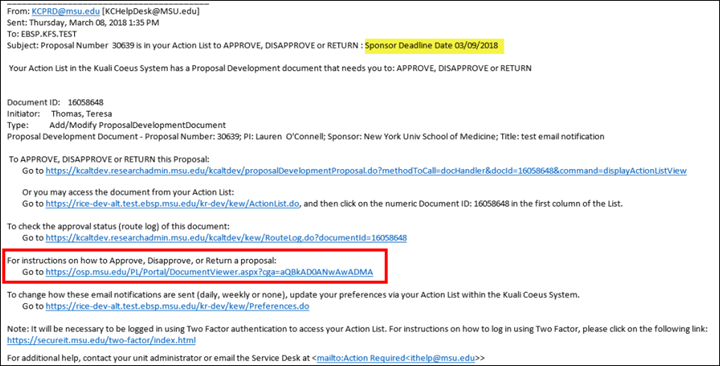This screenshot has height=366, width=720.
Task: Click the "[KCHelpDesk@MSU.edu]" text in From line
Action: click(151, 11)
